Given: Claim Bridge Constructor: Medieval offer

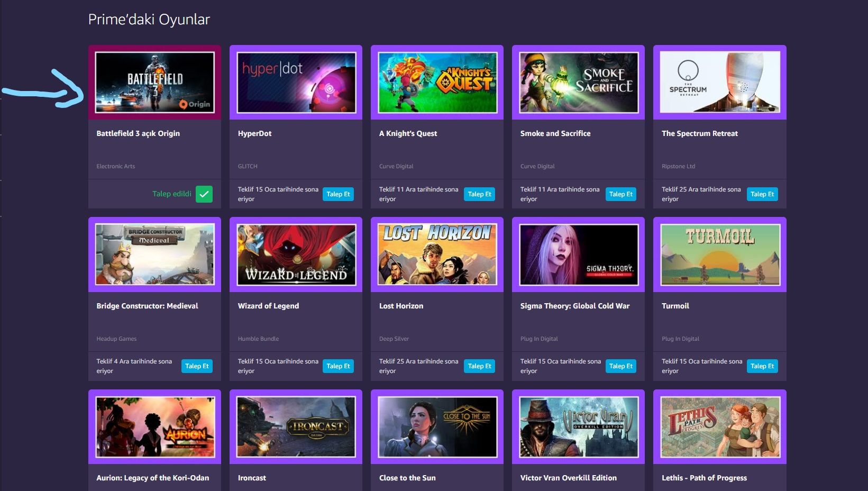Looking at the screenshot, I should [x=197, y=366].
